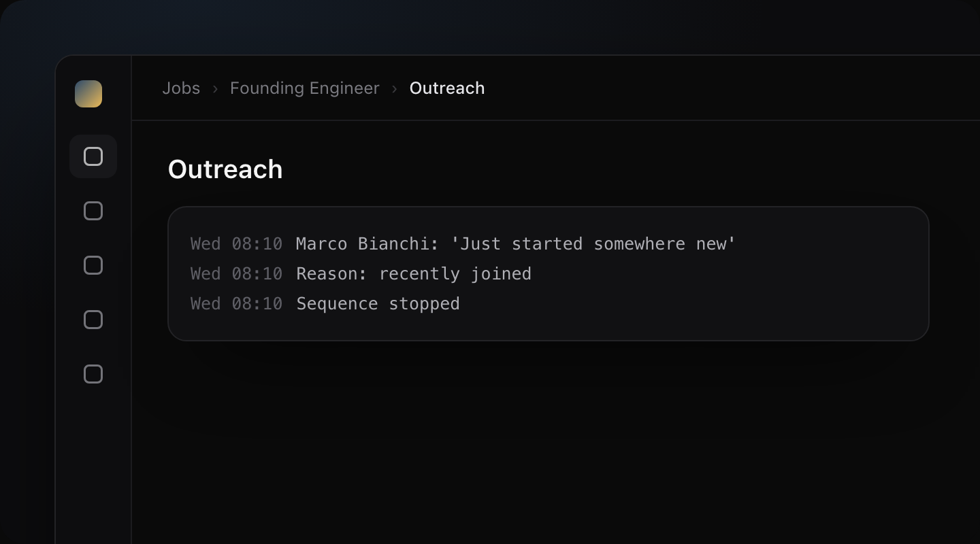
Task: Click the timestamp beside Sequence stopped
Action: (x=236, y=303)
